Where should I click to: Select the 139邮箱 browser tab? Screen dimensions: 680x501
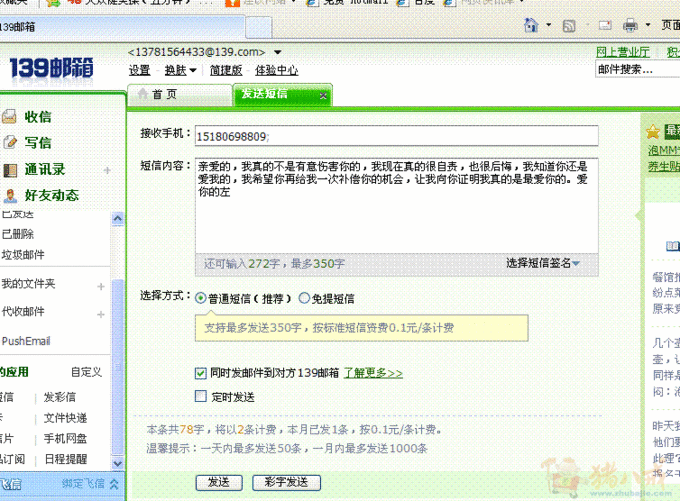point(121,27)
